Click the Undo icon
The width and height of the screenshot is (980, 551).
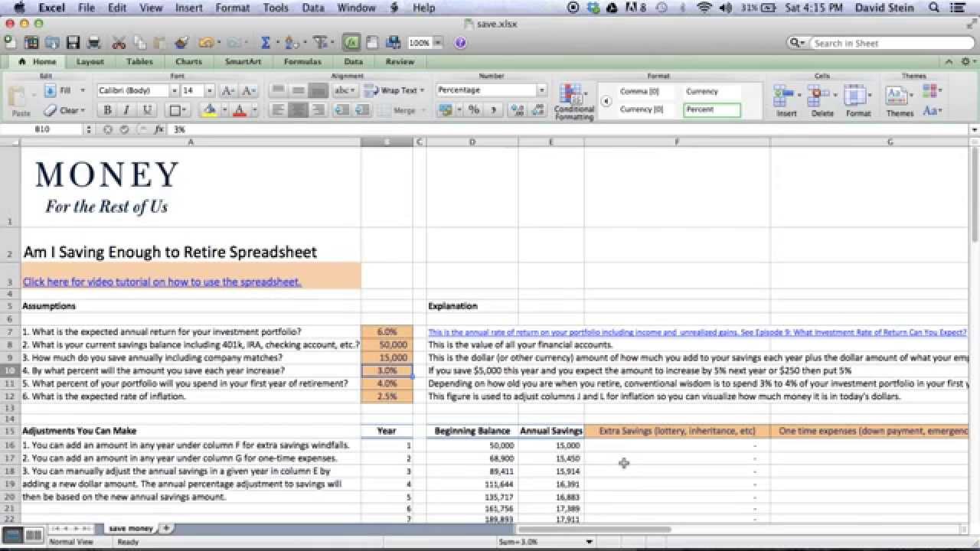[x=205, y=43]
